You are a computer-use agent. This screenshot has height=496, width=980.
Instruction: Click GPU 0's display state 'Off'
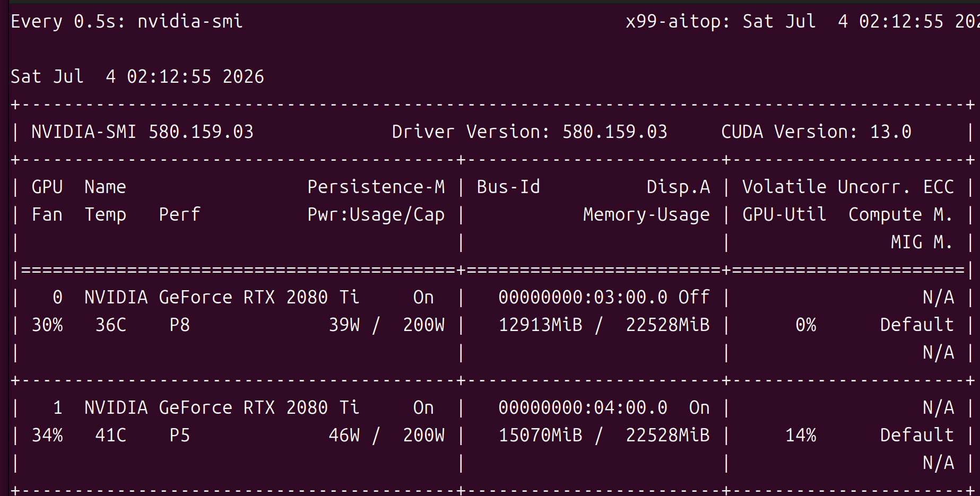(694, 297)
